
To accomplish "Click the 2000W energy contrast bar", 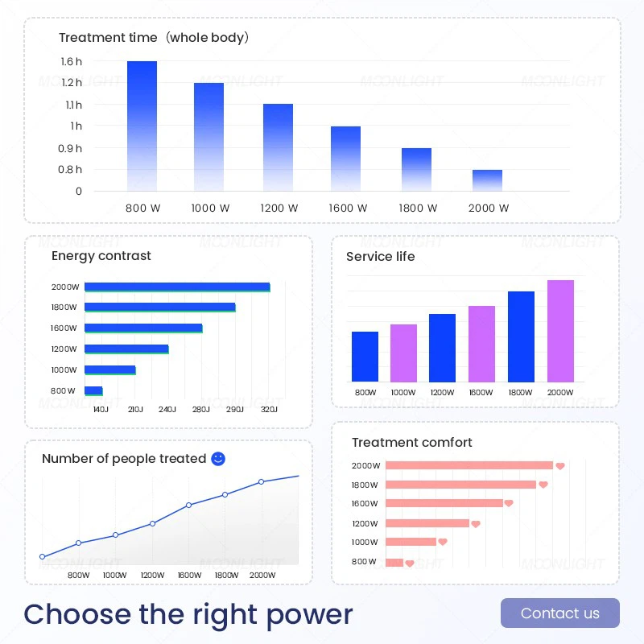I will point(177,287).
